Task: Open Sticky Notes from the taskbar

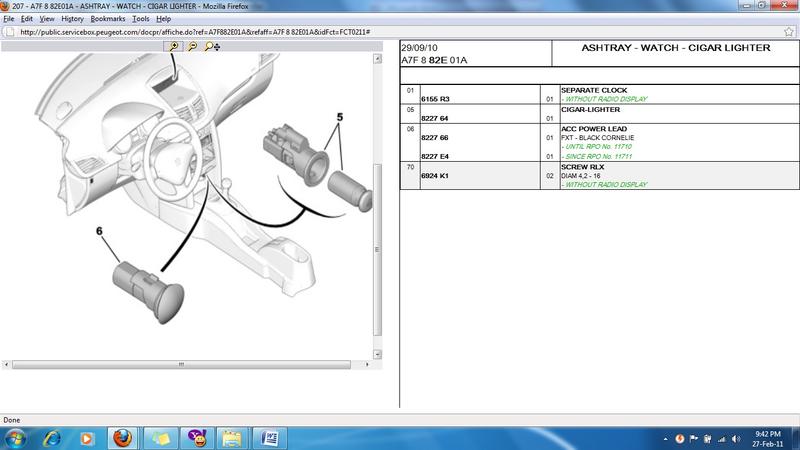Action: (x=161, y=438)
